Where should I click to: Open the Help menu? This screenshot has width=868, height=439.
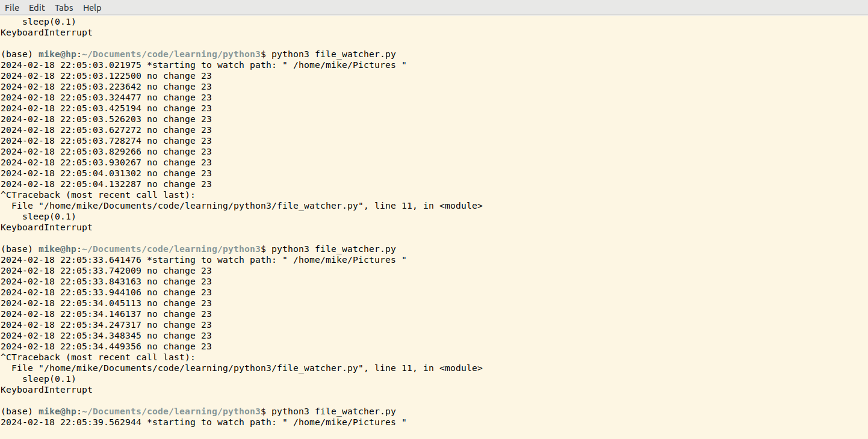91,8
